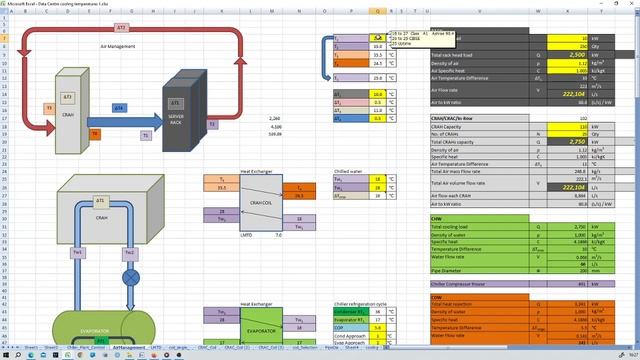Select the yellow Tw1 chilled water cell

377,179
